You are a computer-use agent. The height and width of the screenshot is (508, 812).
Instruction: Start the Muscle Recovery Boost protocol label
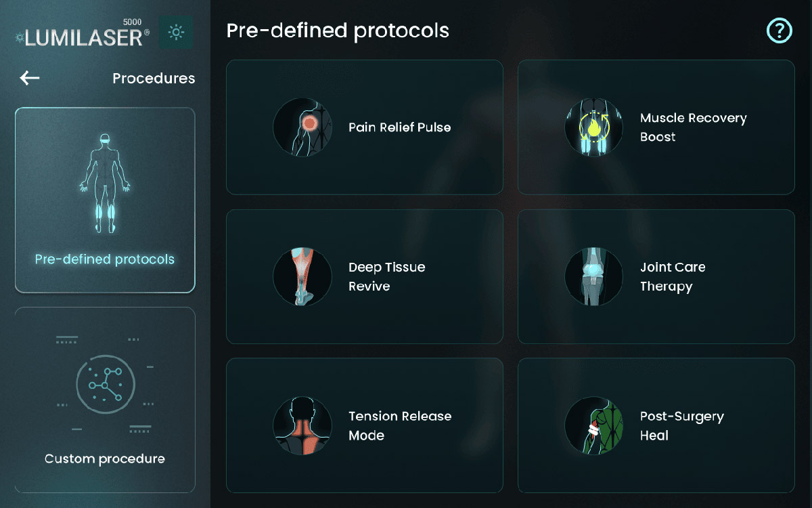[693, 127]
